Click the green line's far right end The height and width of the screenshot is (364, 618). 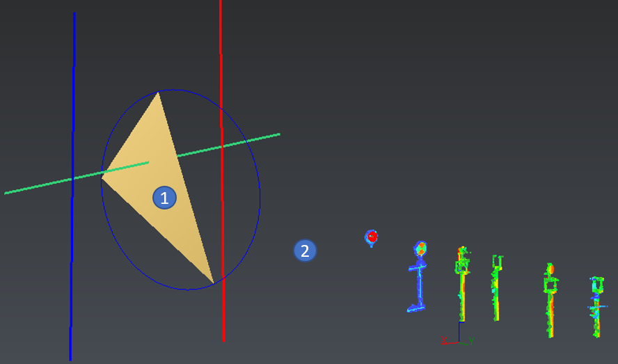[277, 134]
